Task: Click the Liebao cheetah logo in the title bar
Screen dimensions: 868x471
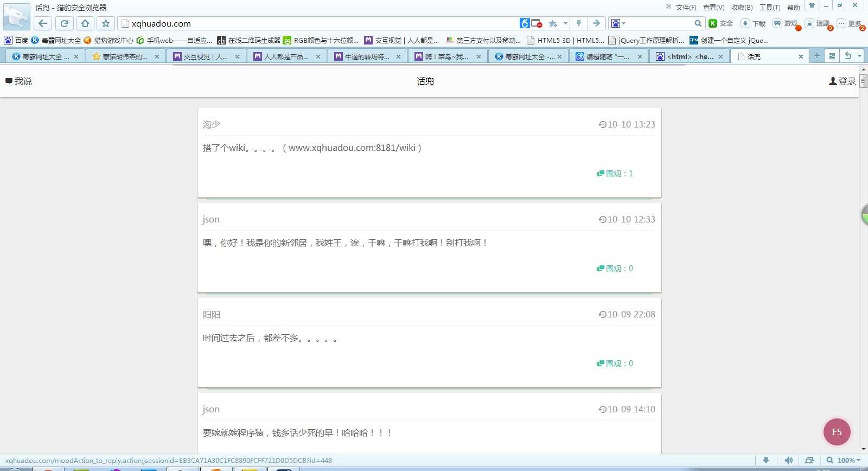Action: [x=16, y=16]
